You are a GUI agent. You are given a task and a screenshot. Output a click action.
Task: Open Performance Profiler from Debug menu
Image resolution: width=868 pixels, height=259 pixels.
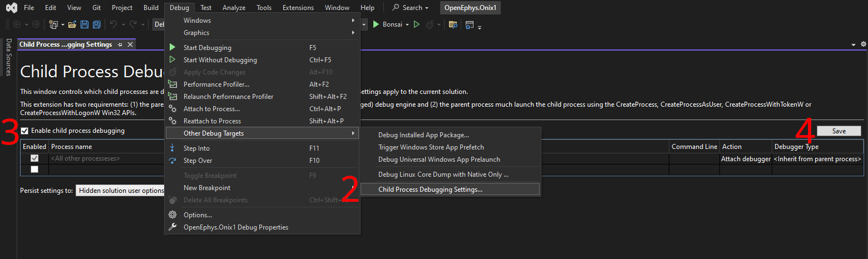pos(263,84)
